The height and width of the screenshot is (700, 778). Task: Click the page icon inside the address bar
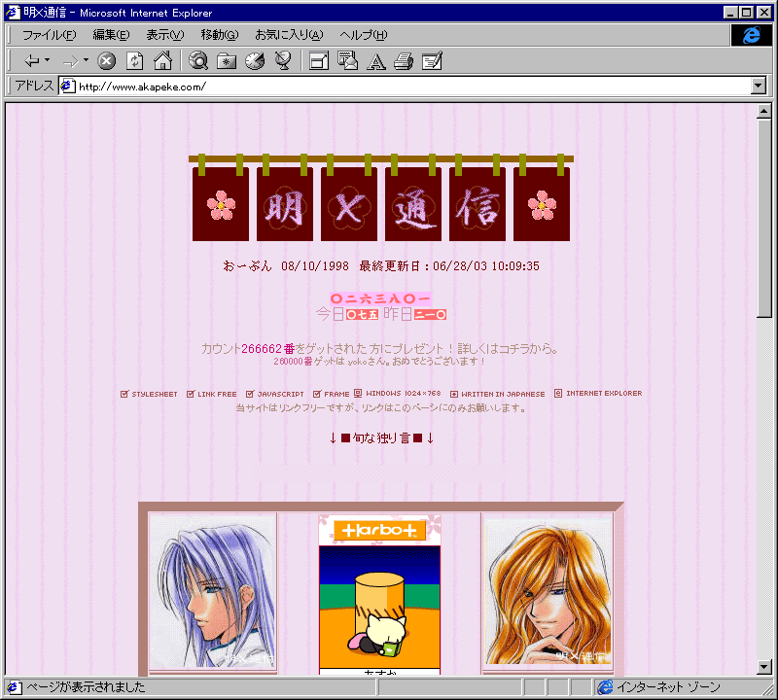point(67,87)
